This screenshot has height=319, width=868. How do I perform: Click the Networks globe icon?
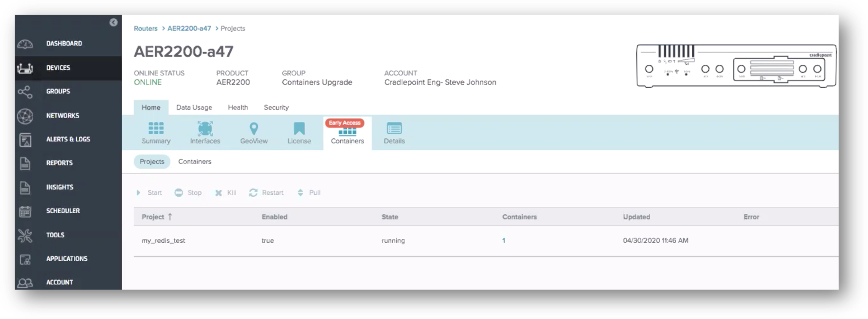(25, 116)
